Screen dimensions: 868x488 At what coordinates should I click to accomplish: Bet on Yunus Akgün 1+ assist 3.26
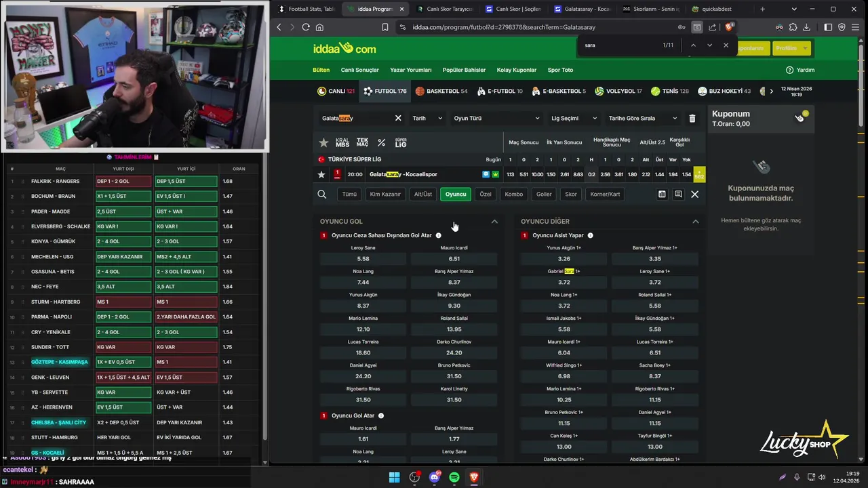(564, 258)
